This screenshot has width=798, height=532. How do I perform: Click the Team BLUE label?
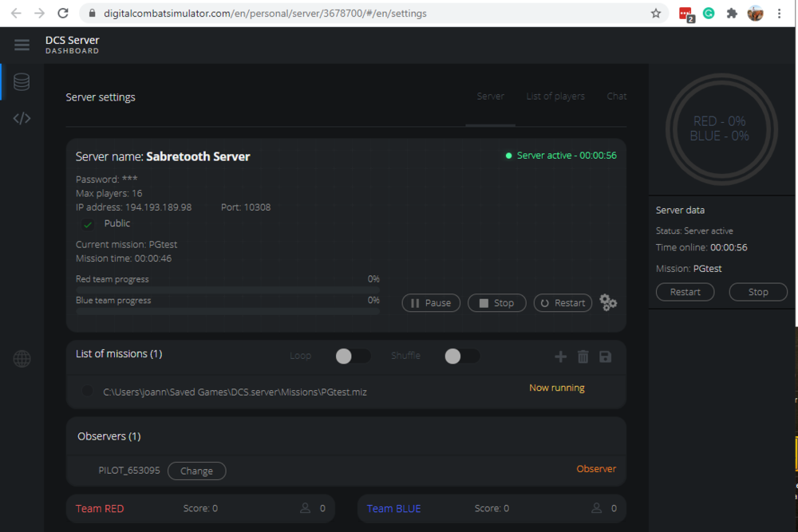[x=393, y=509]
